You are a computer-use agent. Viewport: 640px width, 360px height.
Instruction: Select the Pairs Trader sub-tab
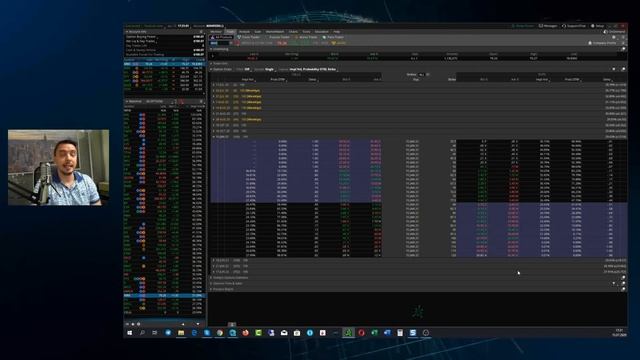333,37
